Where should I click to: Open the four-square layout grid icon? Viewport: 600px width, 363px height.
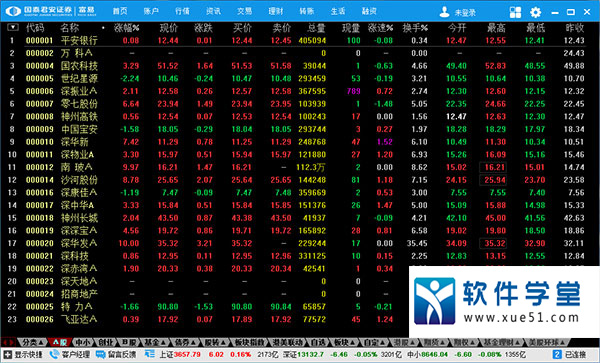[x=515, y=12]
